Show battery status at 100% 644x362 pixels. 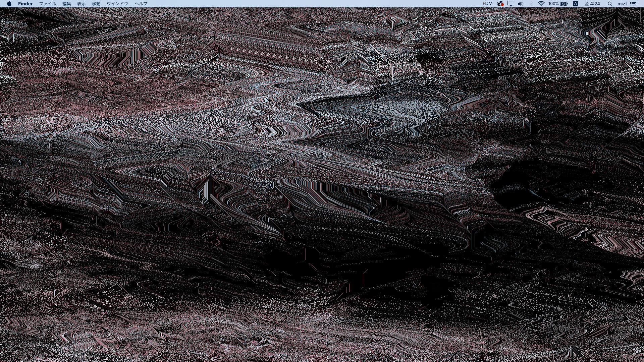coord(558,4)
